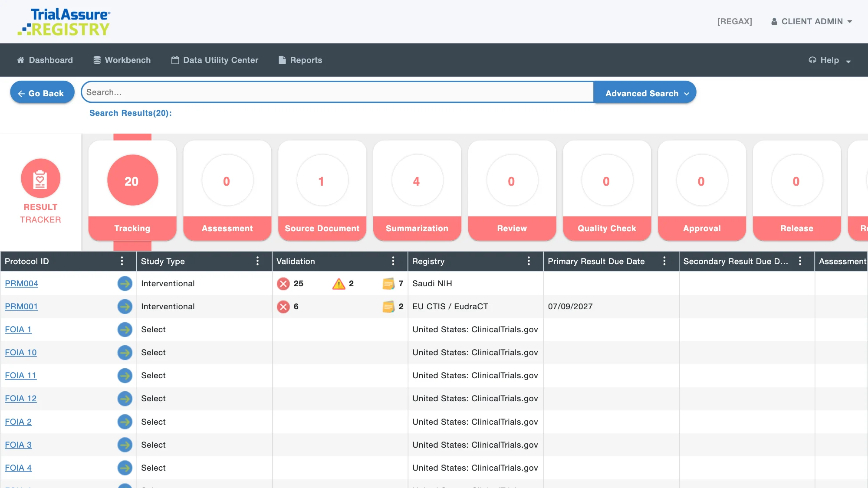Click PRM004 sticky note validation icon
Image resolution: width=868 pixels, height=488 pixels.
click(x=388, y=284)
